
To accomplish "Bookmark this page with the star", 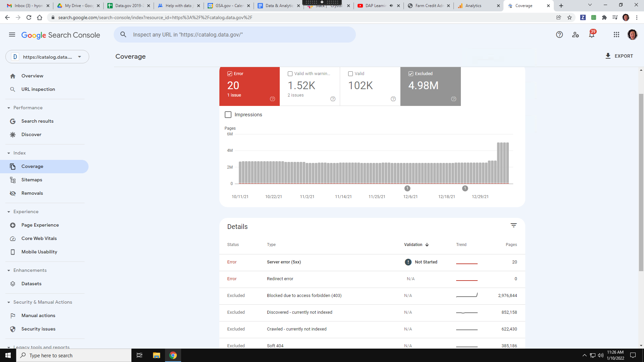I will click(570, 17).
